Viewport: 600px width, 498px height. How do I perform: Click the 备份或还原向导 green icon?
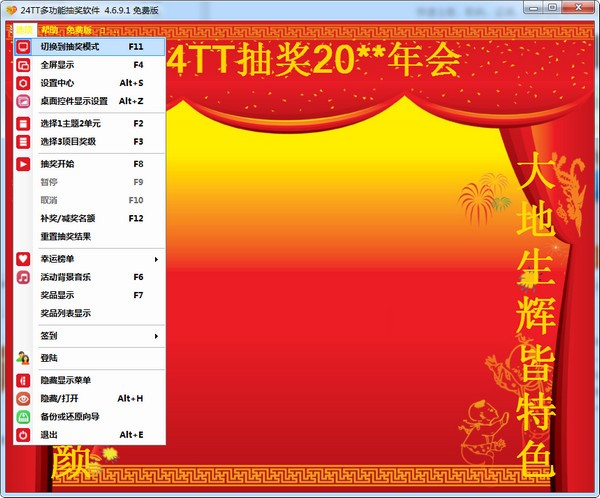(x=23, y=416)
